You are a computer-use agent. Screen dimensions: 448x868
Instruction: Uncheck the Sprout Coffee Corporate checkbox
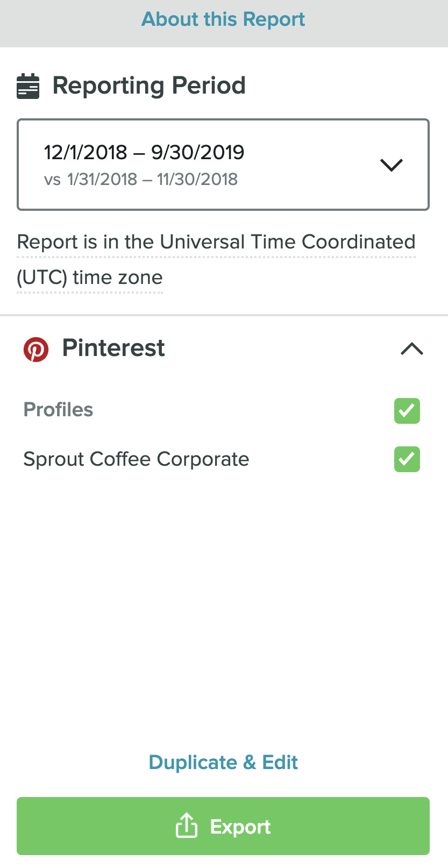(x=407, y=459)
